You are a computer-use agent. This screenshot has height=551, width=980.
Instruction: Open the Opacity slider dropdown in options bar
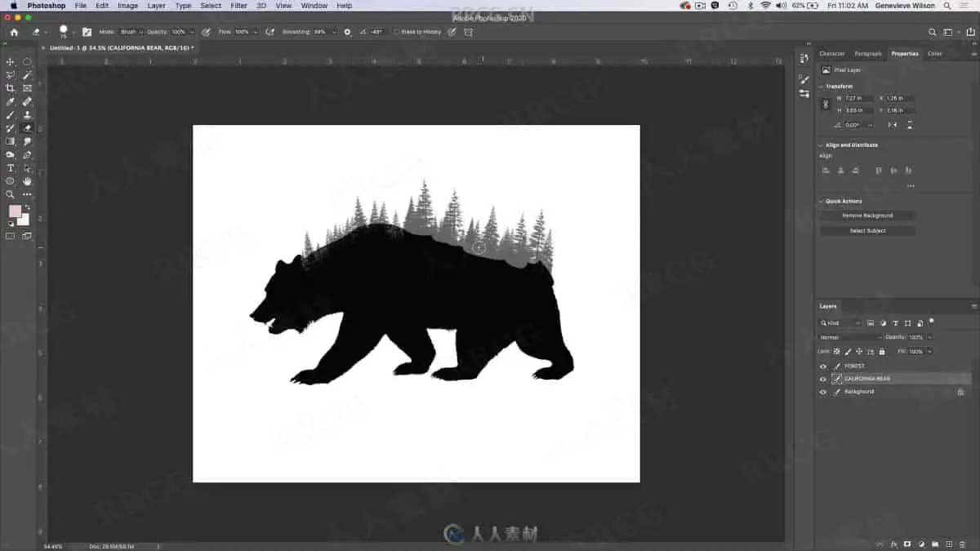coord(192,32)
